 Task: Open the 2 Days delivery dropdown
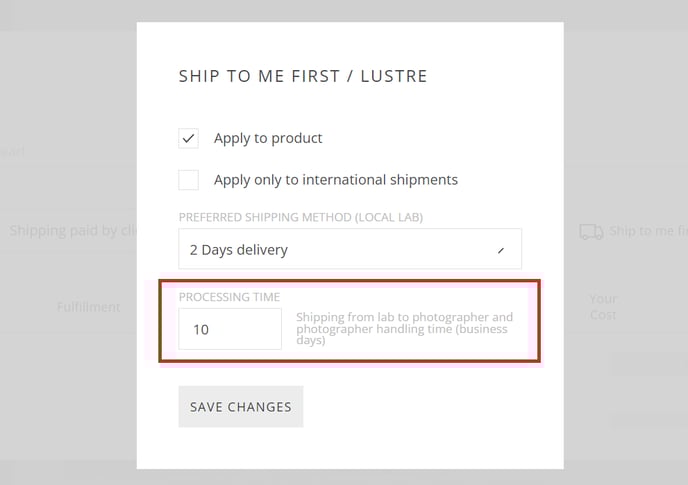(x=350, y=248)
